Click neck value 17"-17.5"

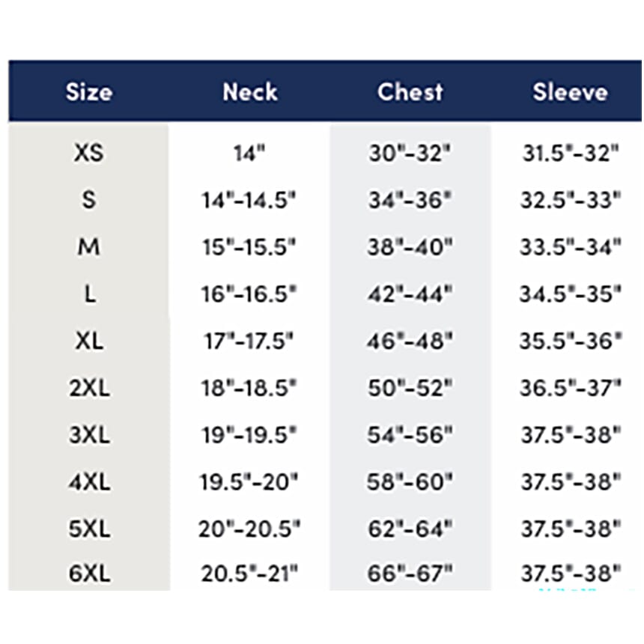click(249, 341)
